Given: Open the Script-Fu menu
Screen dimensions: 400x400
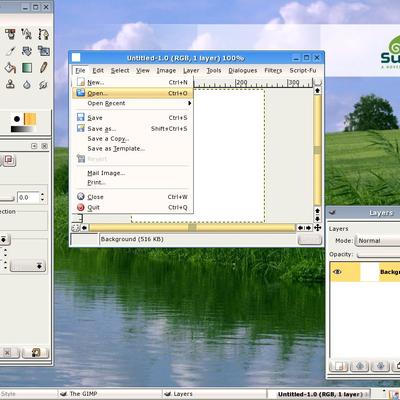Looking at the screenshot, I should 303,70.
